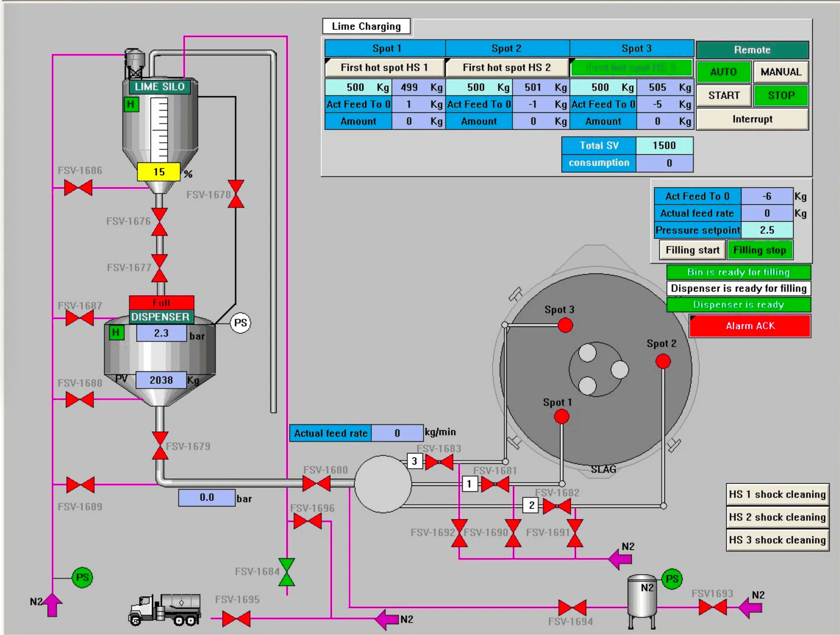Start HS 2 shock cleaning
The height and width of the screenshot is (635, 840).
pos(777,517)
